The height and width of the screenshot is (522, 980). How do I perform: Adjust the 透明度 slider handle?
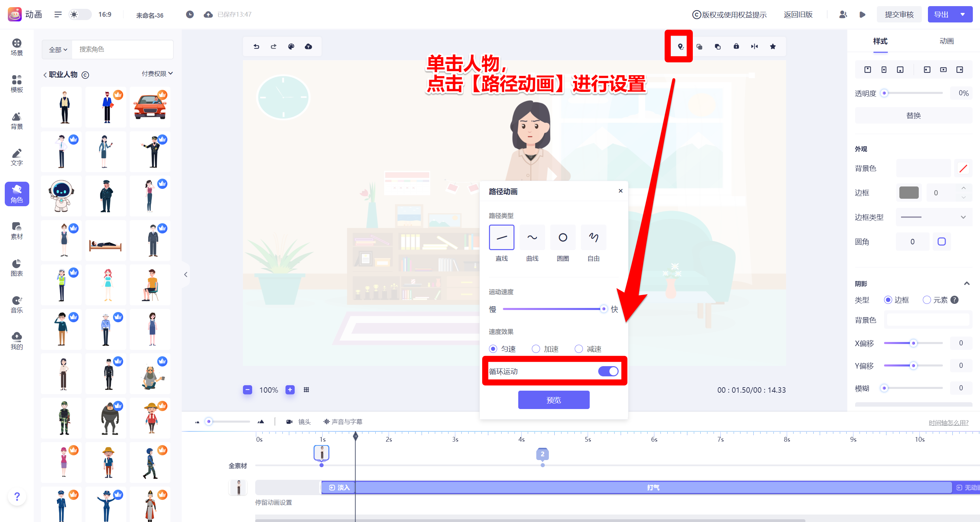click(x=884, y=93)
